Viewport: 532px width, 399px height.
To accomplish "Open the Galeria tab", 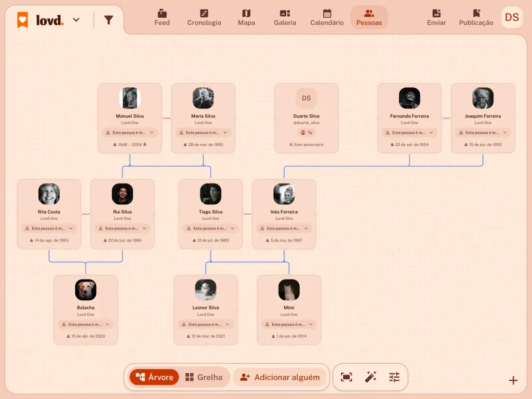I will coord(285,18).
